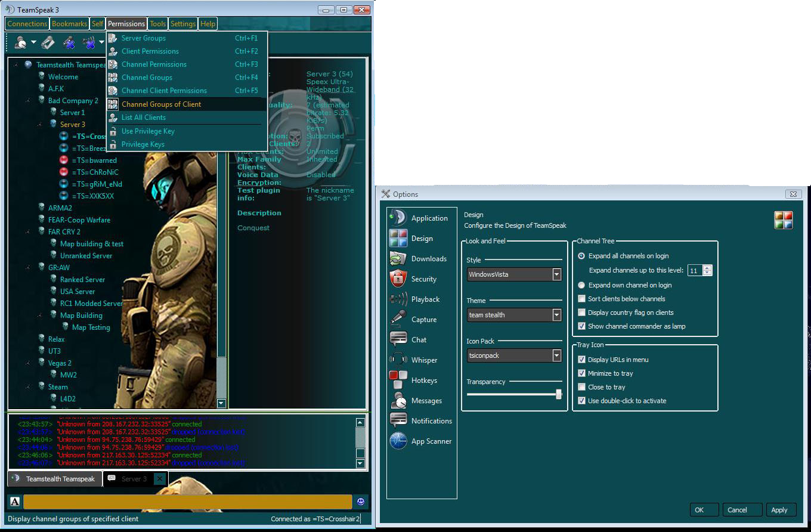Select the Playback speaker icon
811x532 pixels.
pyautogui.click(x=398, y=299)
